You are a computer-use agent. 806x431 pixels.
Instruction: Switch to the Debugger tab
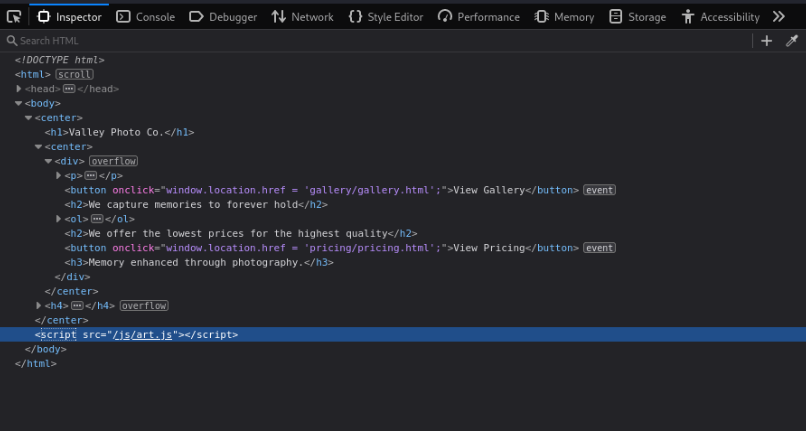(223, 17)
